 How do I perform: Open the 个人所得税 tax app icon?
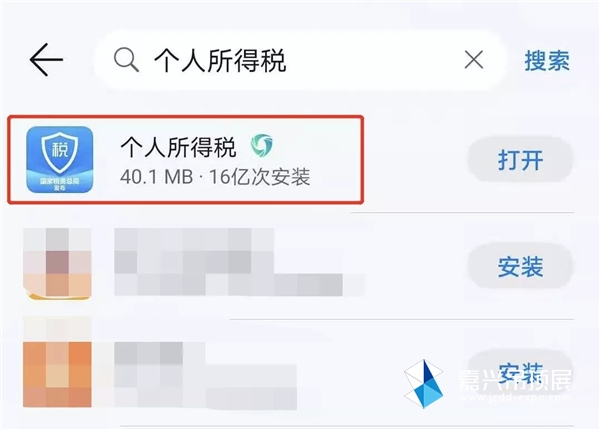[60, 160]
